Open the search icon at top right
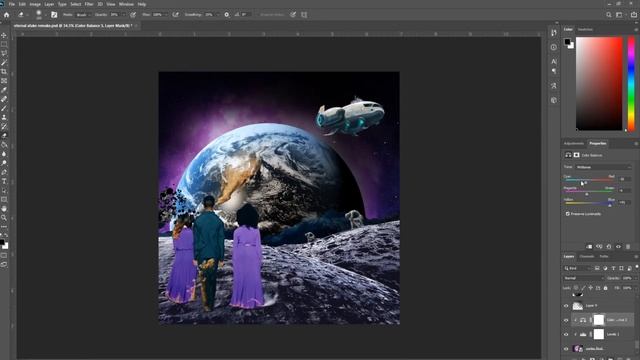Viewport: 640px width, 360px height. (609, 15)
